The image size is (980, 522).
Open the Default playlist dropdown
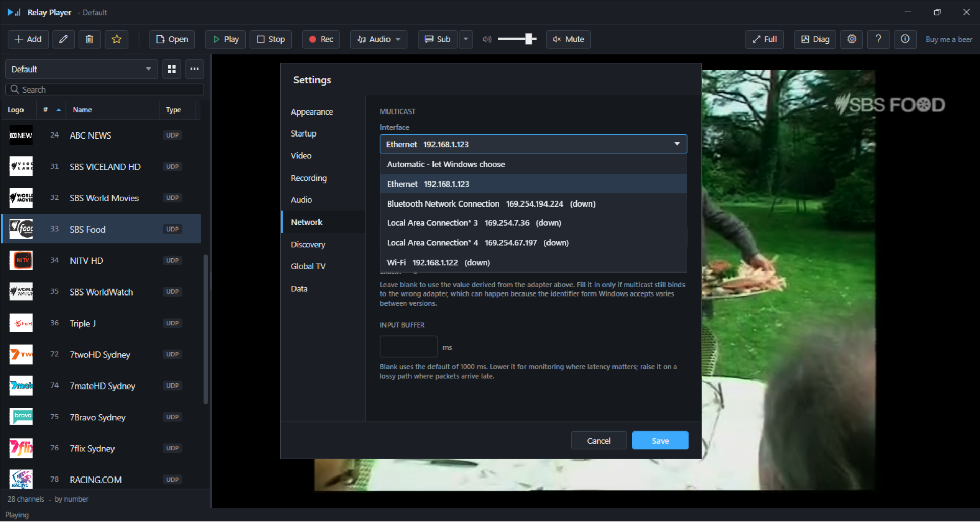[82, 69]
